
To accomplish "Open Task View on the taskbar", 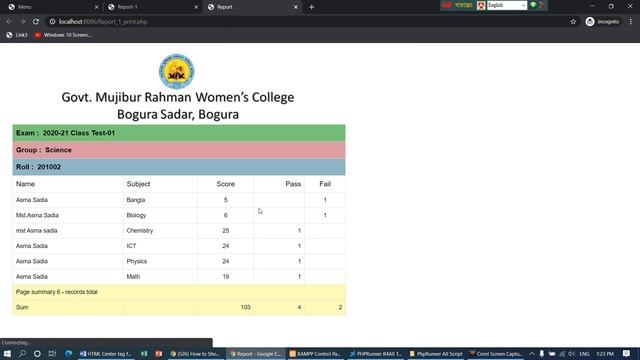I will pos(52,353).
